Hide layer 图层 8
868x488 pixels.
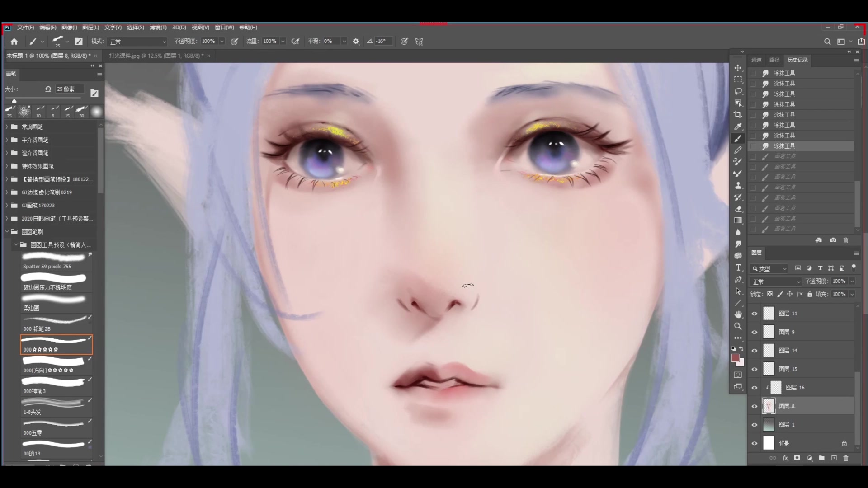click(754, 406)
